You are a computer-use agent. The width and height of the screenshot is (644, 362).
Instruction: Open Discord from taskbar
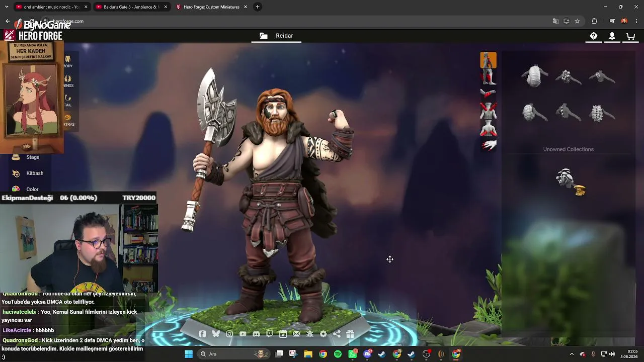point(367,354)
